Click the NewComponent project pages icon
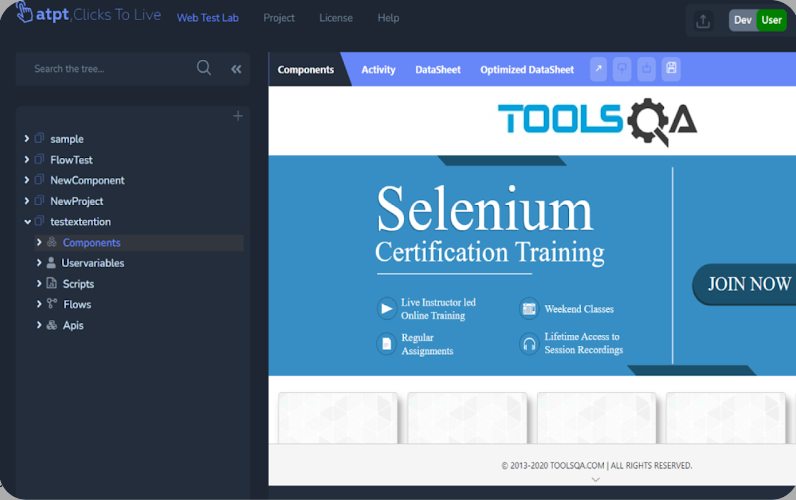Image resolution: width=796 pixels, height=500 pixels. click(39, 180)
